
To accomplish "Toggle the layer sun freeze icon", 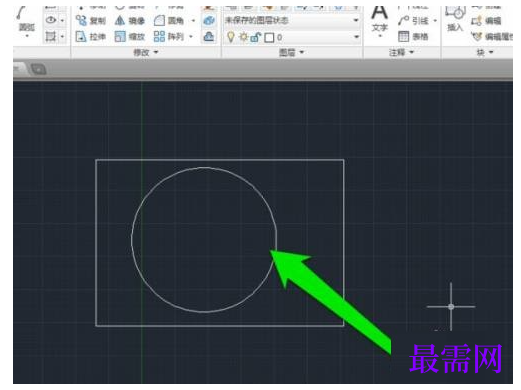I will [243, 37].
